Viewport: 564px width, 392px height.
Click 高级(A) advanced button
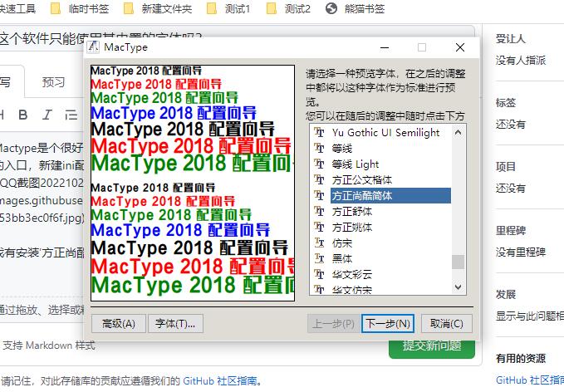click(x=119, y=324)
